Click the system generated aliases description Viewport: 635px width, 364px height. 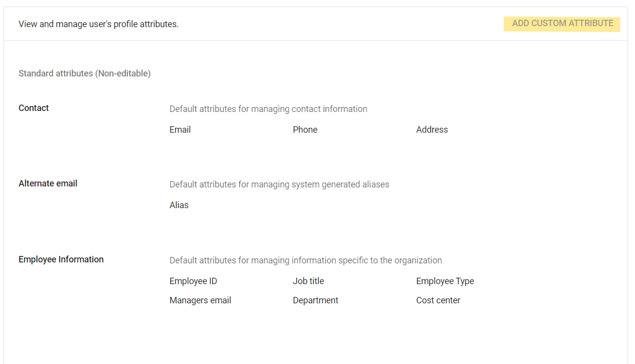(279, 184)
